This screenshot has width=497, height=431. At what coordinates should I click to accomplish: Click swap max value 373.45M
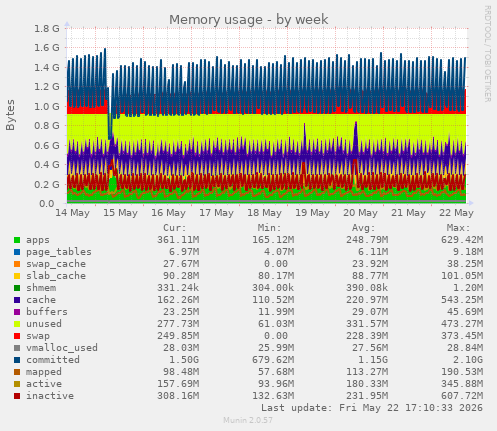pyautogui.click(x=462, y=336)
